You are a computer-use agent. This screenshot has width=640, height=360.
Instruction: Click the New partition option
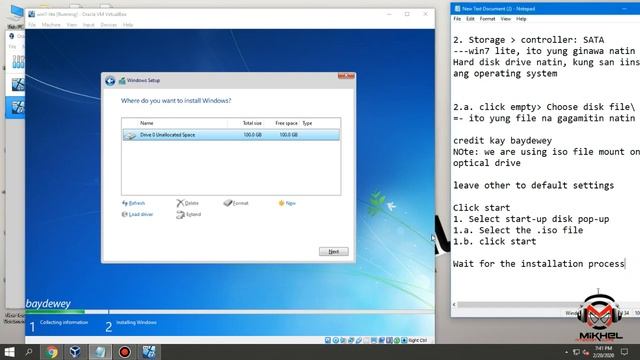point(287,203)
